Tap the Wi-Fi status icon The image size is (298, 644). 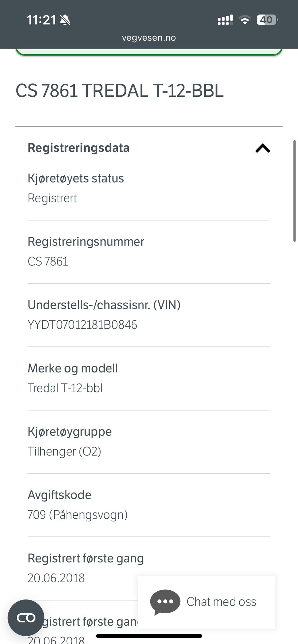[x=245, y=20]
